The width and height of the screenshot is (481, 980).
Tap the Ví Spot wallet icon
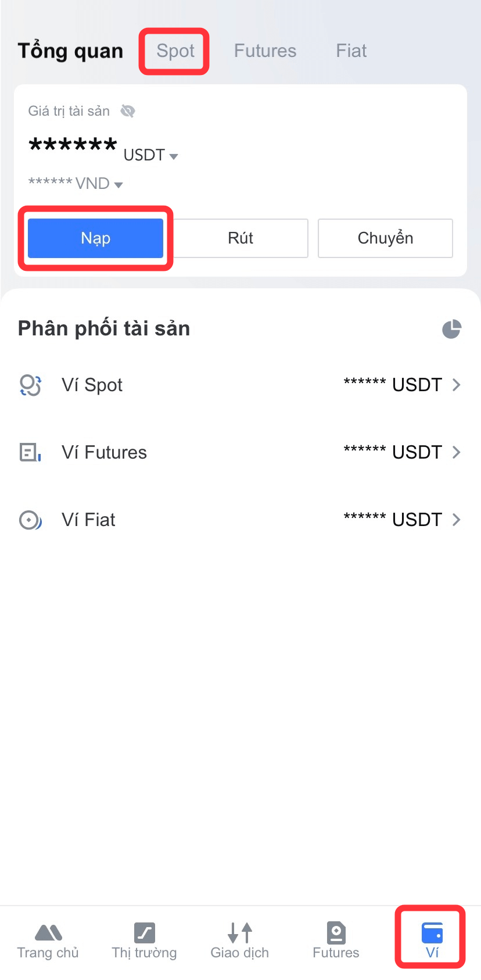[30, 385]
